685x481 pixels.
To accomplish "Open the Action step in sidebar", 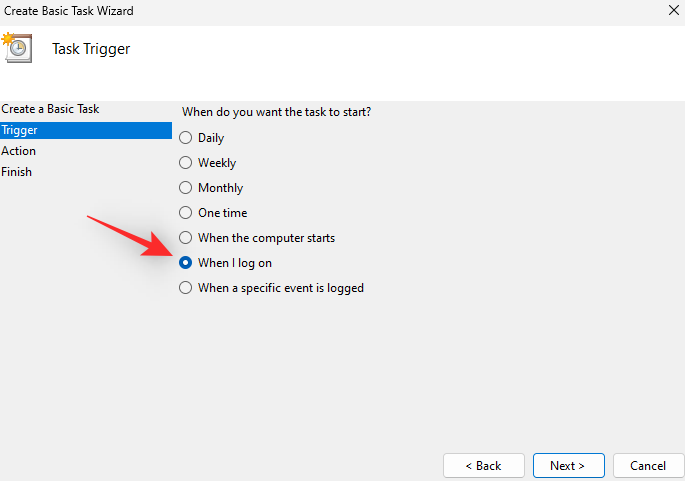I will 18,151.
